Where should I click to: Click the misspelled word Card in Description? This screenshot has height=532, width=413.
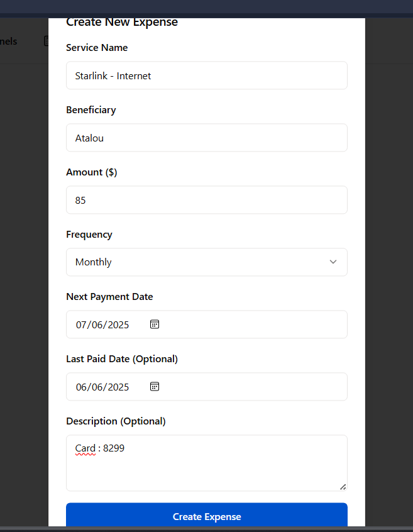[x=85, y=448]
